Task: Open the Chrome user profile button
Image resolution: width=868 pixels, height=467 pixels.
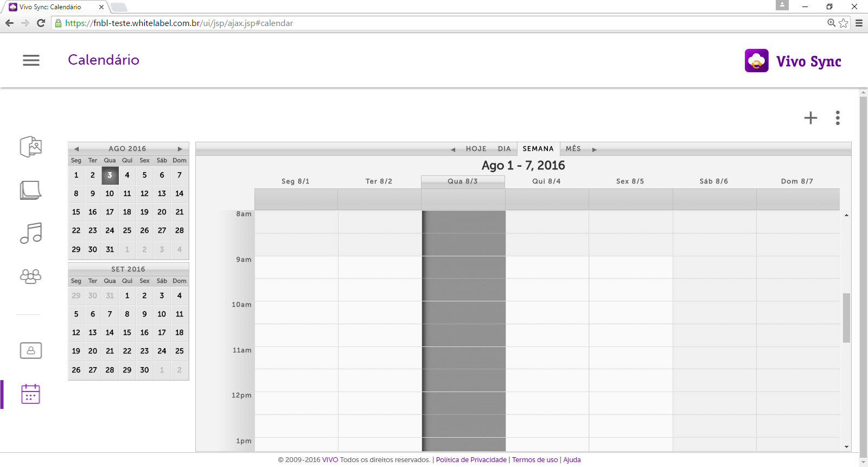Action: pyautogui.click(x=782, y=5)
